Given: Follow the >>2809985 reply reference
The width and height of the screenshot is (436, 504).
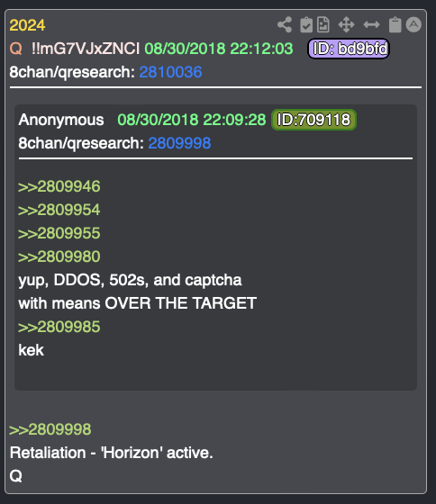Looking at the screenshot, I should coord(59,327).
